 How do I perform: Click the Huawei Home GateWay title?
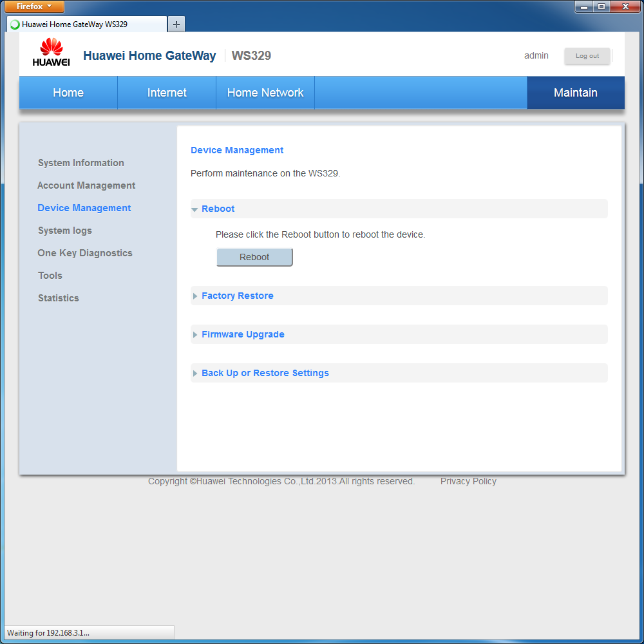point(149,55)
